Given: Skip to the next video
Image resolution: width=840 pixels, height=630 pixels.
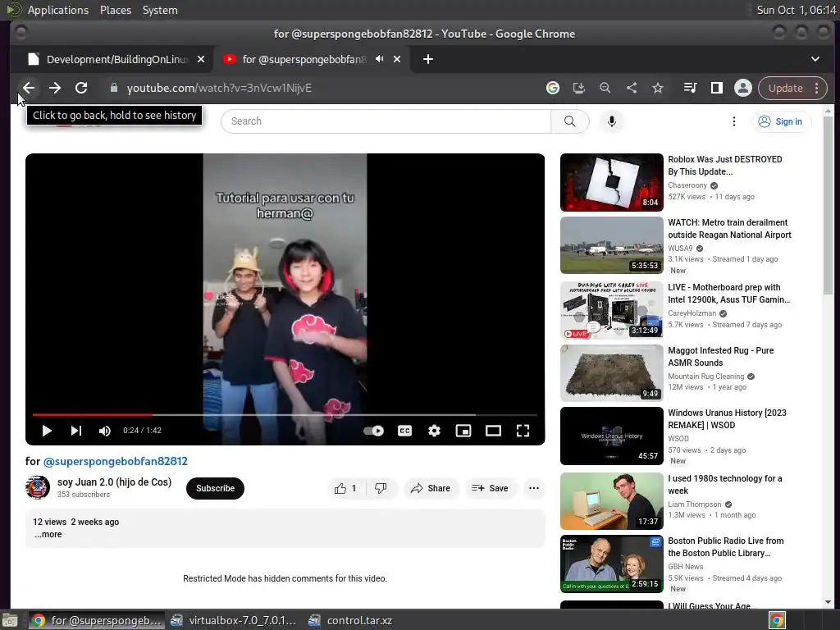Looking at the screenshot, I should point(76,431).
